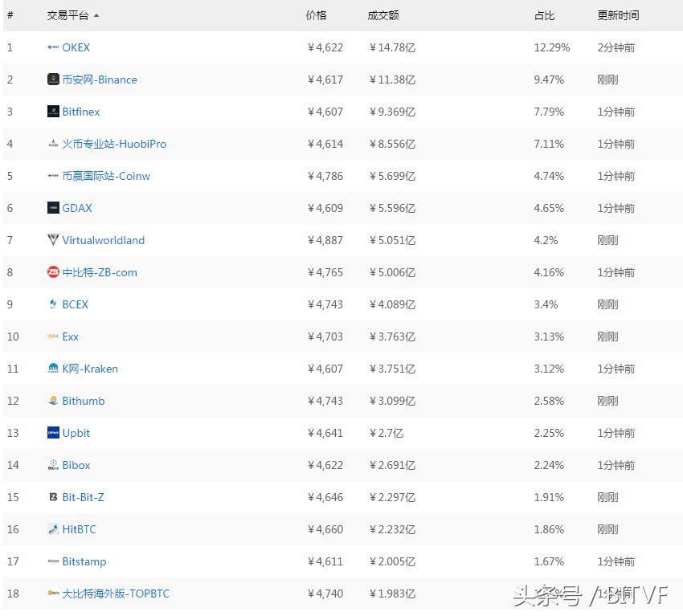683x616 pixels.
Task: Open the 大比特海外版-TOPBTC link
Action: 116,594
